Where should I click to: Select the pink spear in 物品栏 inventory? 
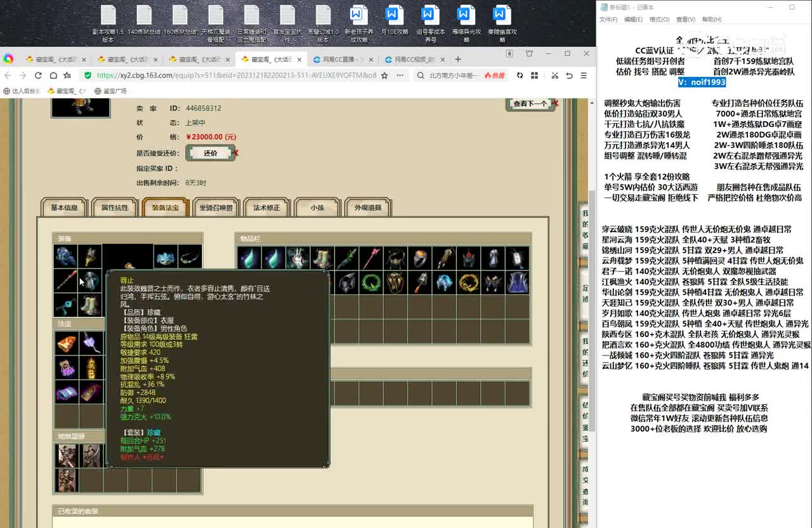(372, 258)
